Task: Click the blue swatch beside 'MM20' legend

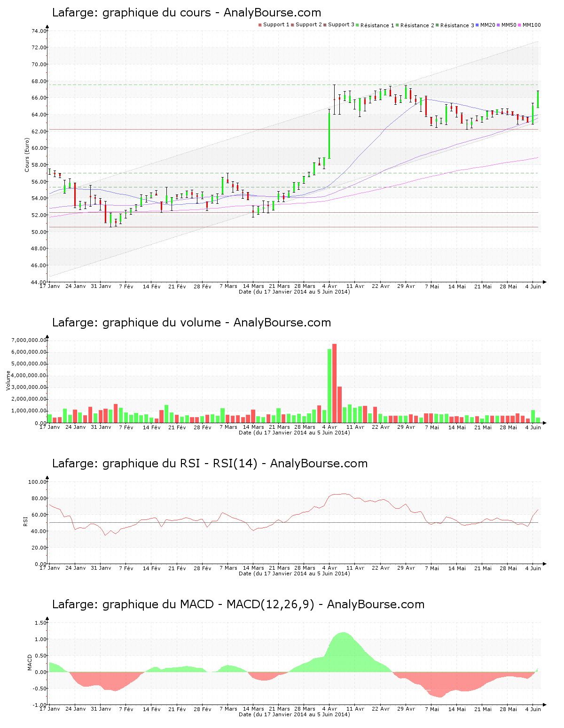Action: [478, 25]
